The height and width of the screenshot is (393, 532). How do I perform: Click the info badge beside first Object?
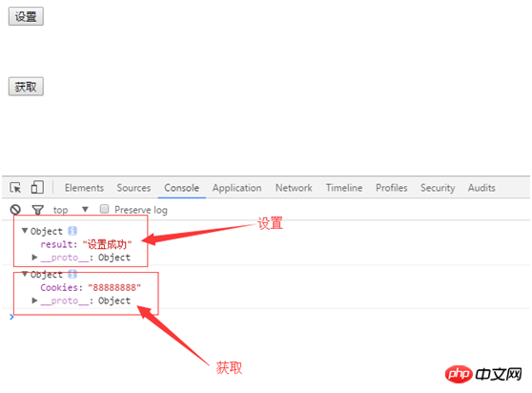pos(72,231)
